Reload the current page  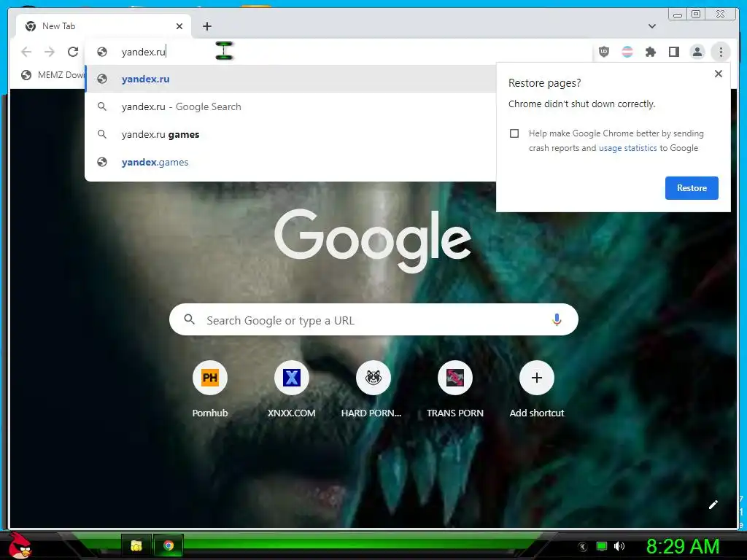coord(73,52)
